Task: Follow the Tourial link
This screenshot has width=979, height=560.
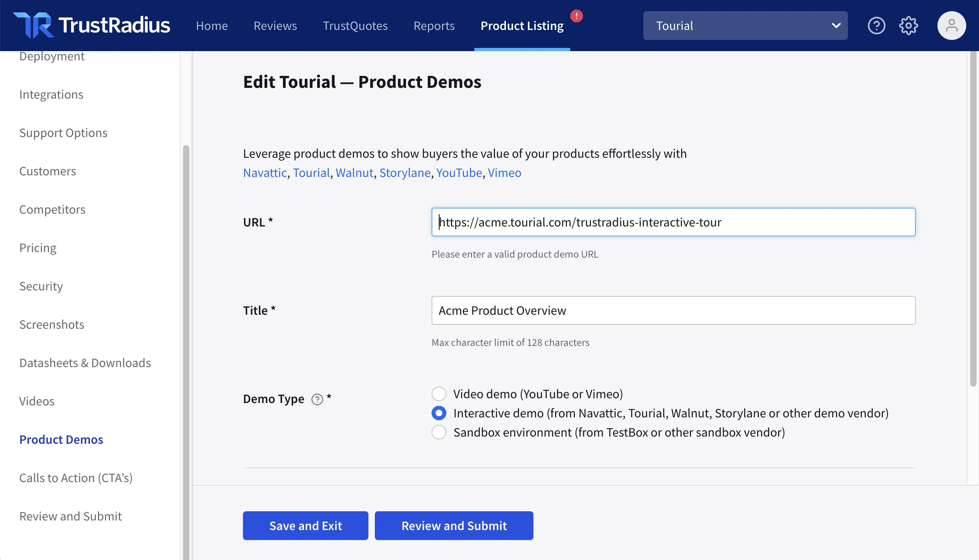Action: [x=311, y=173]
